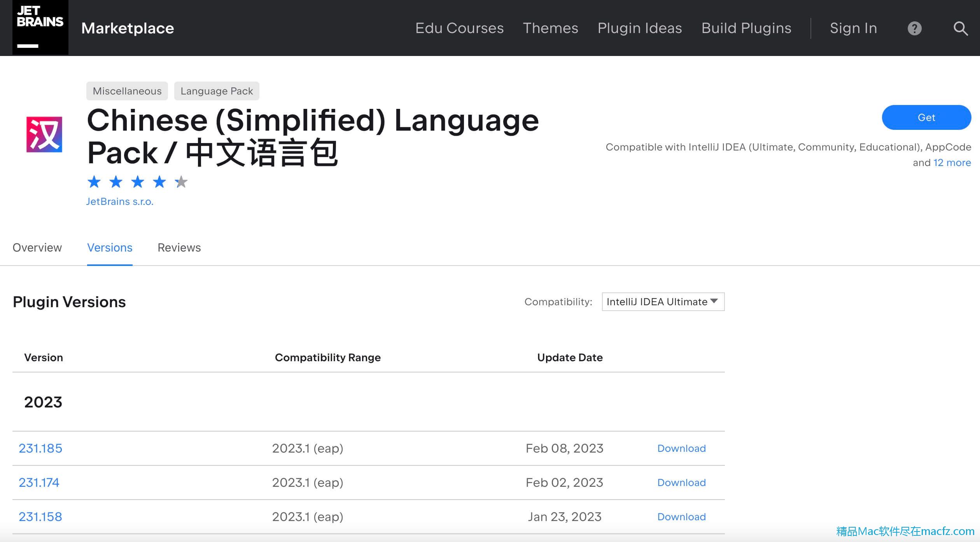Open search with the magnifier icon

960,28
